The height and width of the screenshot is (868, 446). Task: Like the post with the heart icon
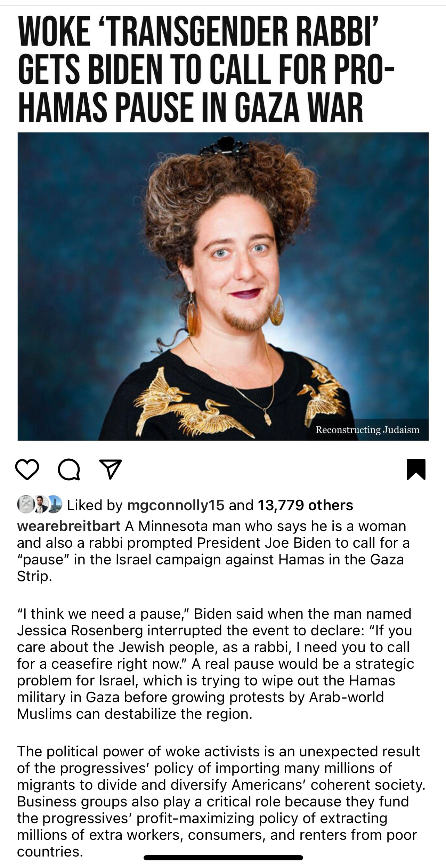27,470
